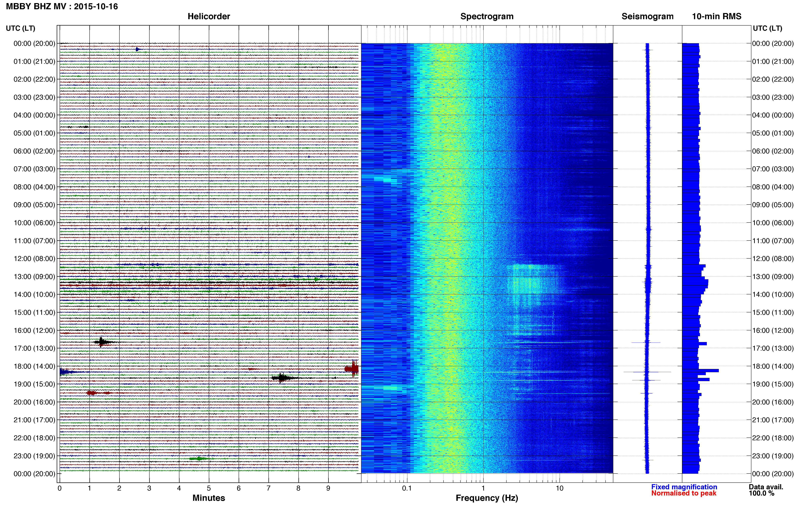Click the left '17:00 (13:00)' time label
812x508 pixels.
click(x=34, y=348)
